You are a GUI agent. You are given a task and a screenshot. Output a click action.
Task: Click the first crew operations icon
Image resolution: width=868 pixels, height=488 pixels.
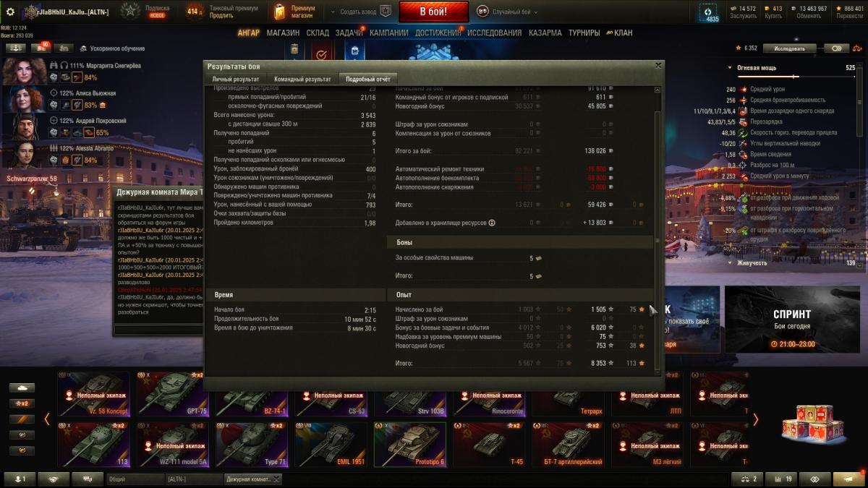coord(15,48)
